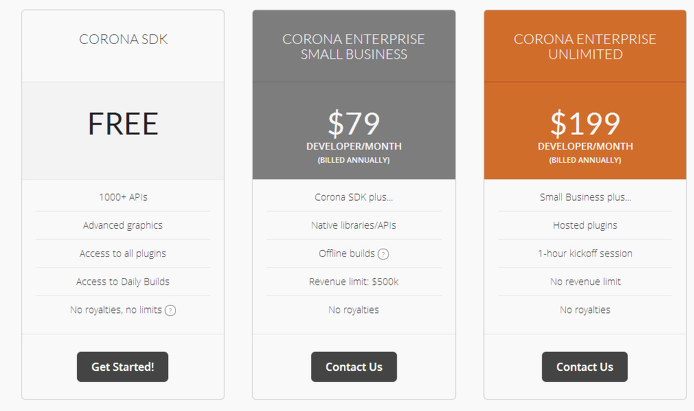
Task: Select the Corona Enterprise Small Business heading
Action: (x=354, y=46)
